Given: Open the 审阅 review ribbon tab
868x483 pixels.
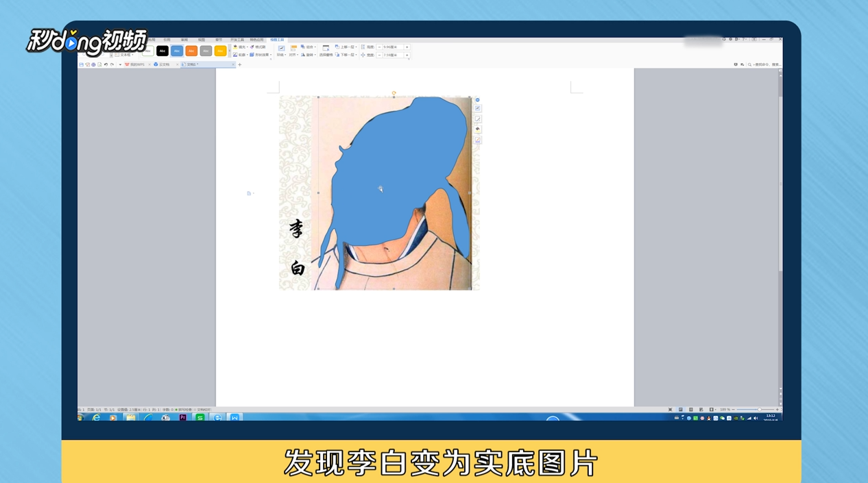Looking at the screenshot, I should point(184,40).
